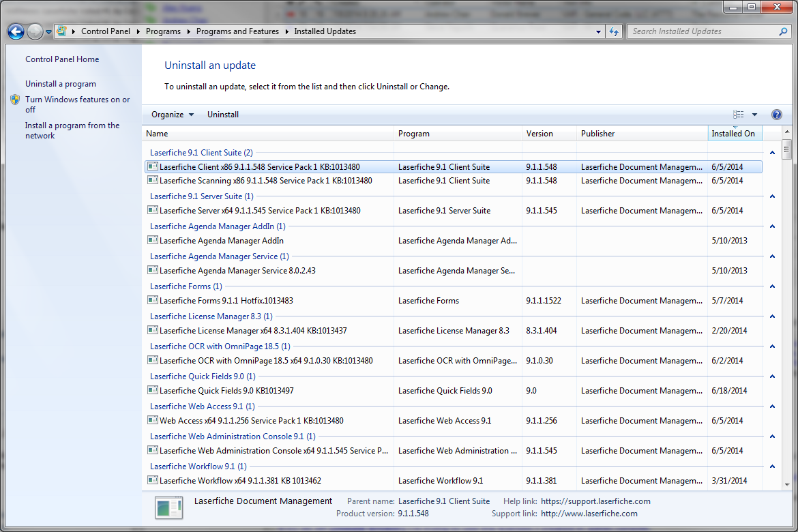Sort the list by Publisher column
The height and width of the screenshot is (532, 798).
point(642,134)
